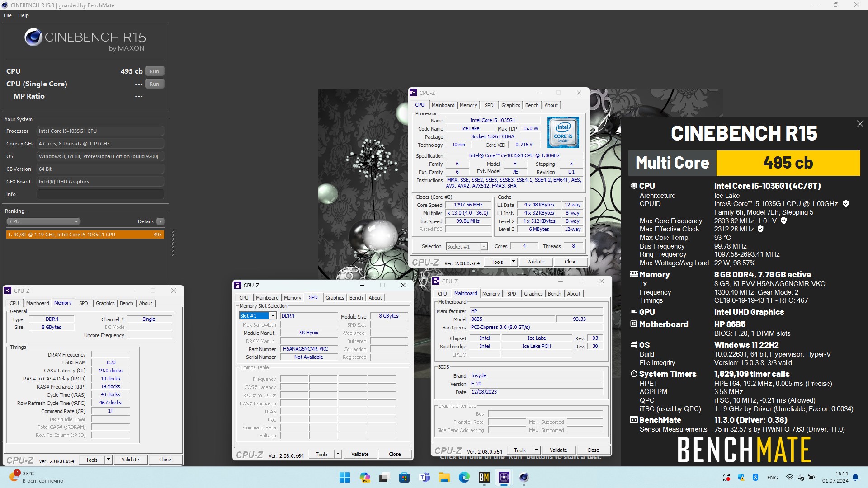Open Socket #1 selection dropdown
The height and width of the screenshot is (488, 868).
tap(467, 246)
